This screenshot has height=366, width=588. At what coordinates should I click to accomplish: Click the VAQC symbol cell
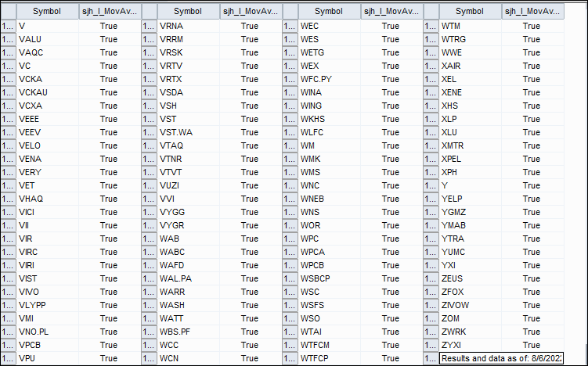tap(47, 52)
